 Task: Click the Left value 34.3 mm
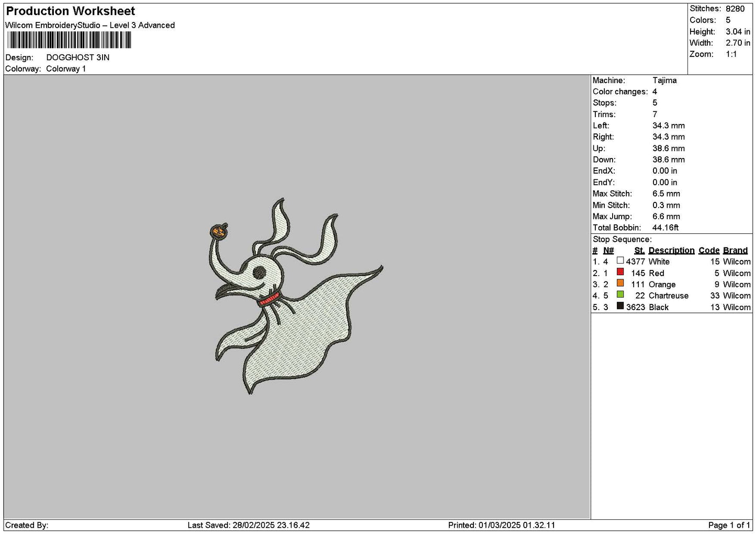pyautogui.click(x=669, y=126)
